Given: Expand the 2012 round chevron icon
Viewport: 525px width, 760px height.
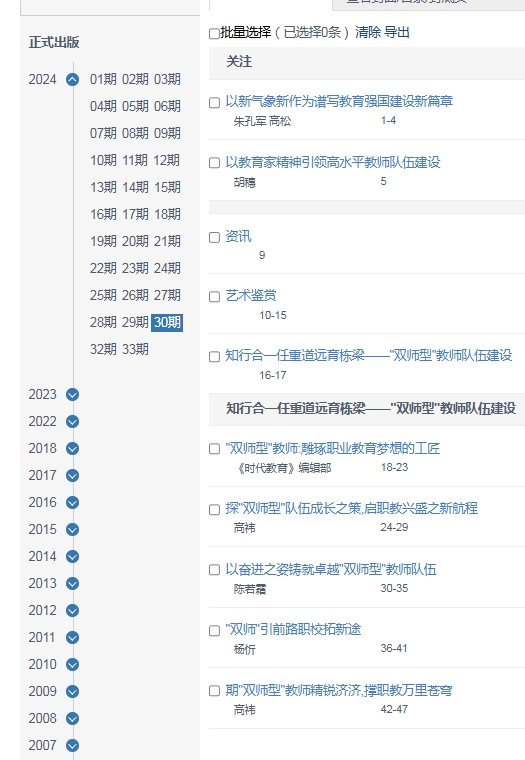Looking at the screenshot, I should 72,610.
